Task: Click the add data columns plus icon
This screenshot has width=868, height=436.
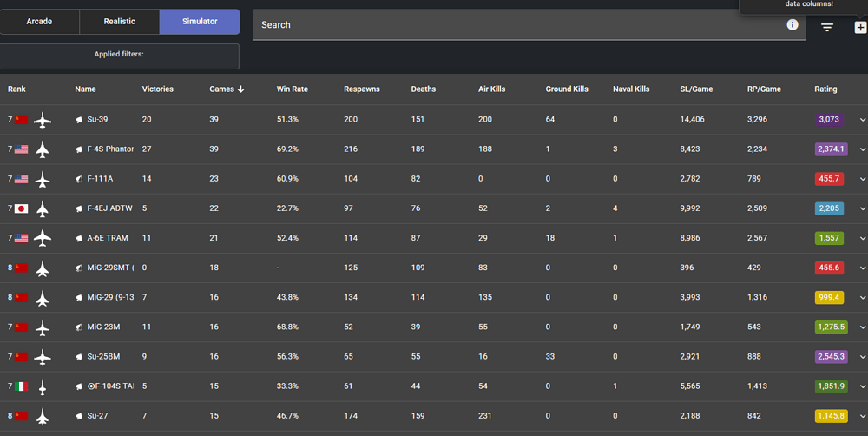Action: [860, 27]
